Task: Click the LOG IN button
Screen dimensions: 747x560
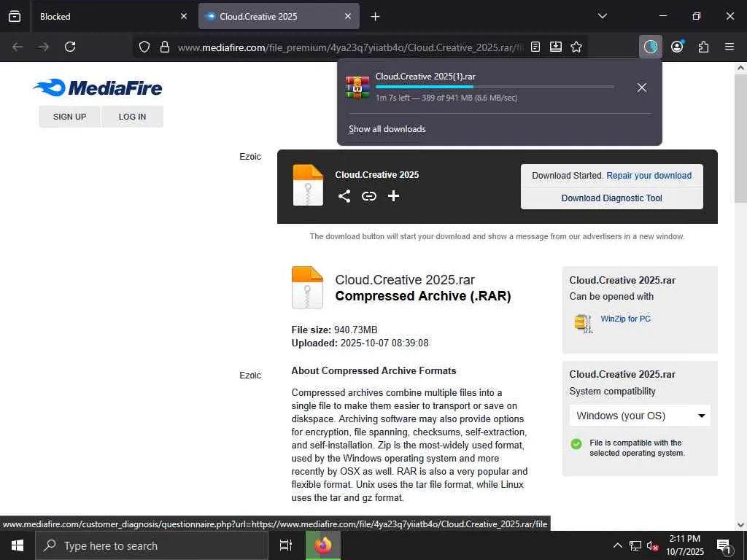Action: (133, 117)
